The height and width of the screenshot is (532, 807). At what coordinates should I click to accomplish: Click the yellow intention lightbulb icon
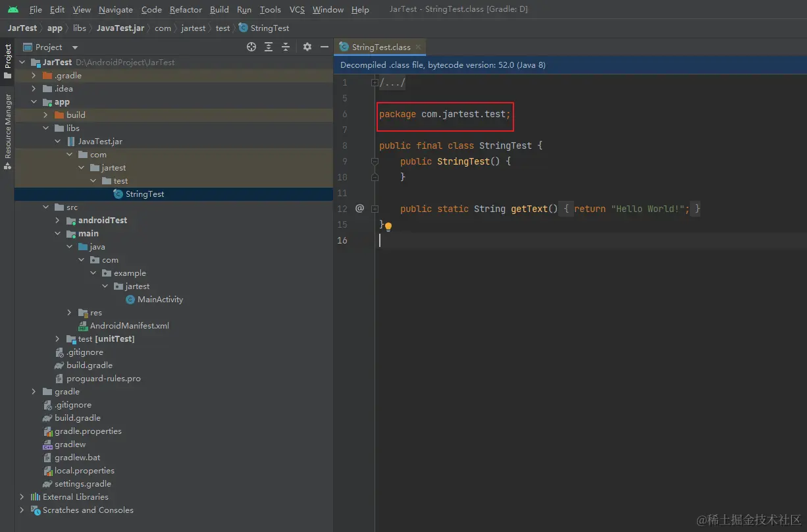(388, 226)
